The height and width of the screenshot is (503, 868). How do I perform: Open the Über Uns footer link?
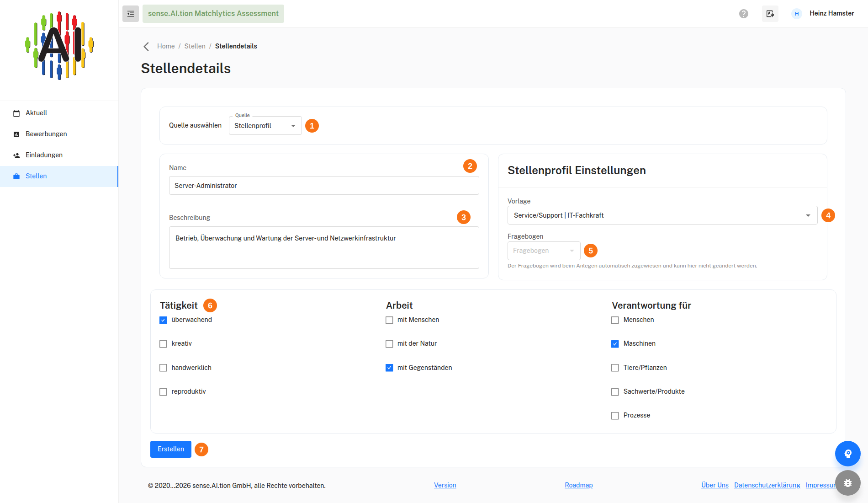[715, 485]
